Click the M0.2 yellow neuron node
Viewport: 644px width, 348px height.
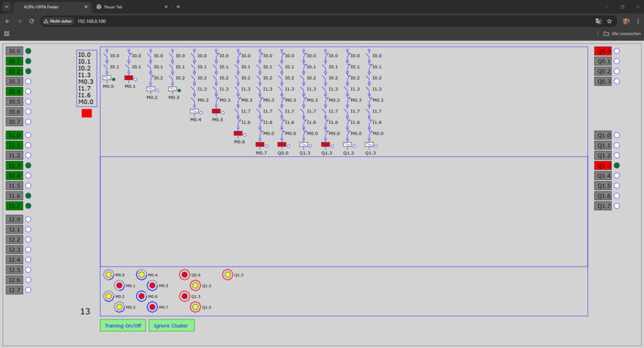point(108,296)
